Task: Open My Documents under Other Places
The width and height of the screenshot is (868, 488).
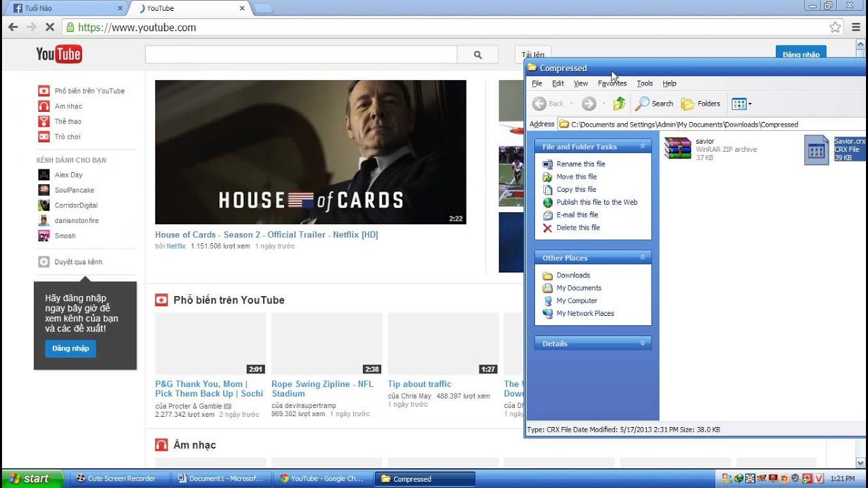Action: (x=578, y=288)
